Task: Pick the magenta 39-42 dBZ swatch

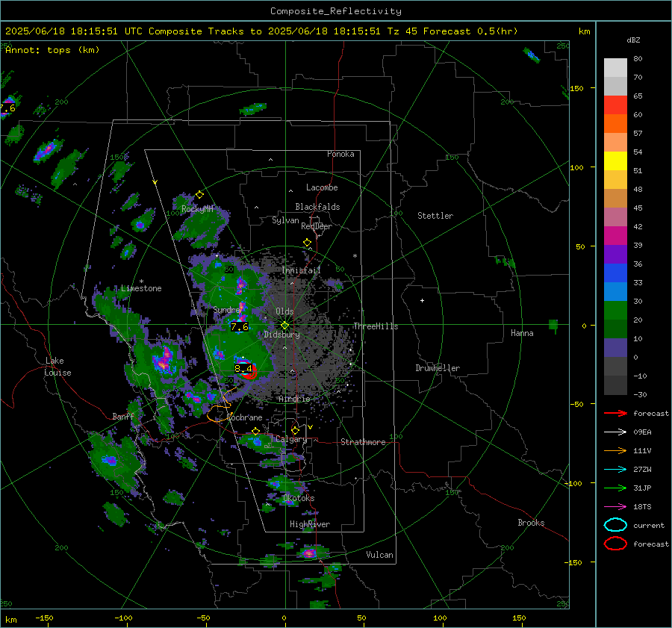Action: click(x=615, y=235)
